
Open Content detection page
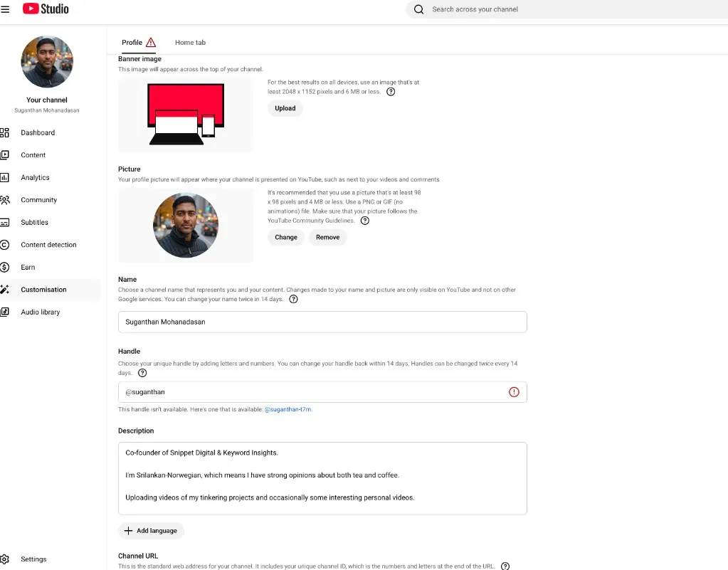(x=48, y=245)
